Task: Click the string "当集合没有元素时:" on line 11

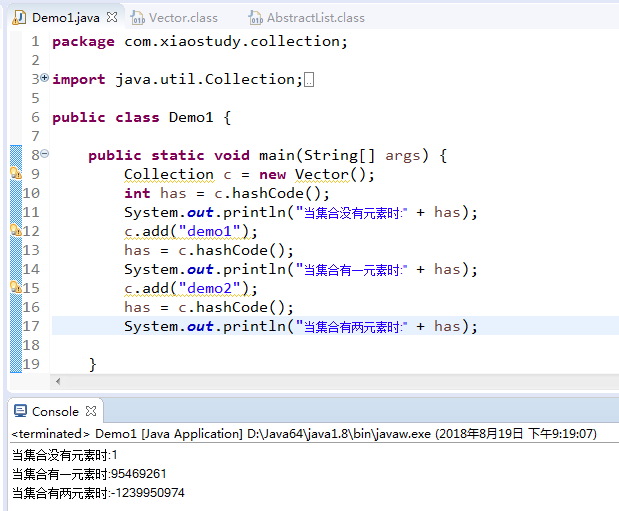Action: 351,213
